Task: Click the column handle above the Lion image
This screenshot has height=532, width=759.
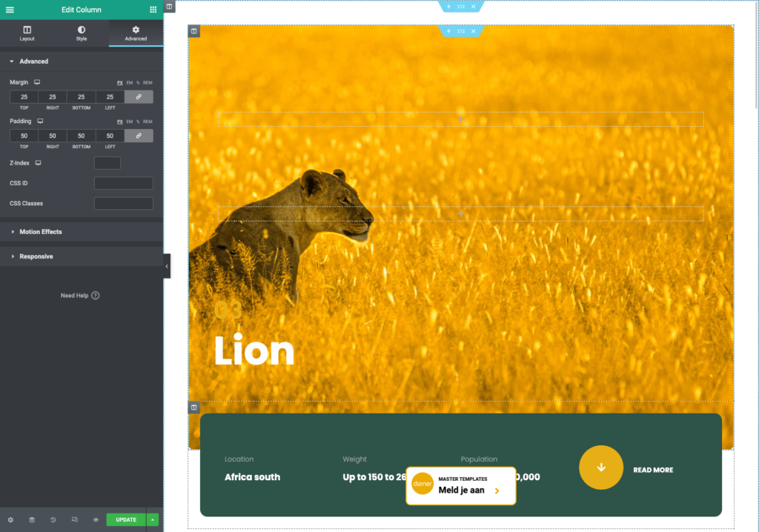Action: (193, 31)
